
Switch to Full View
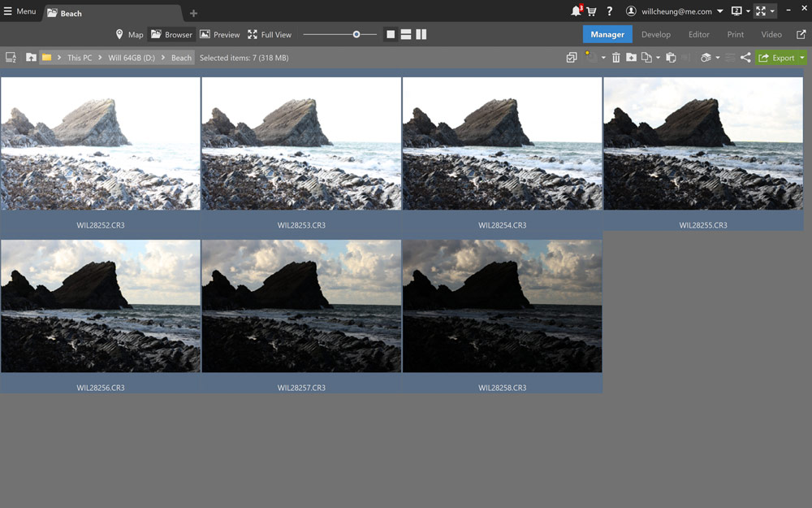click(x=270, y=34)
